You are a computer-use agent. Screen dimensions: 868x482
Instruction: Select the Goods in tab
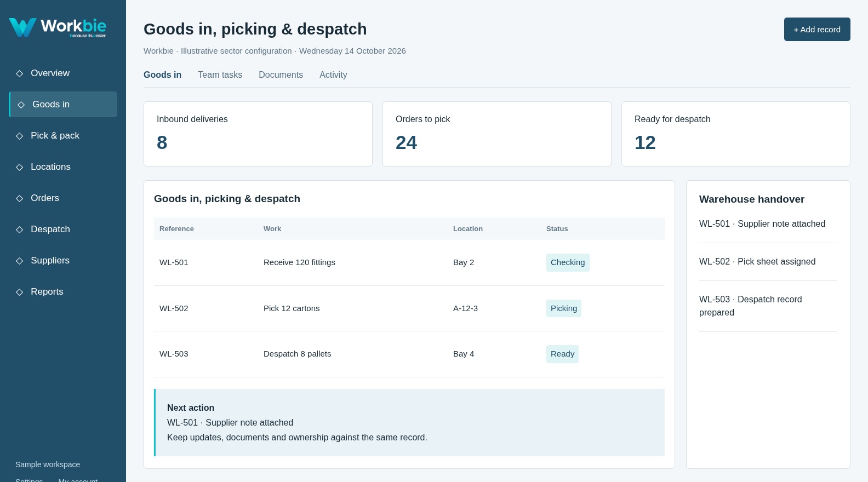pyautogui.click(x=162, y=75)
